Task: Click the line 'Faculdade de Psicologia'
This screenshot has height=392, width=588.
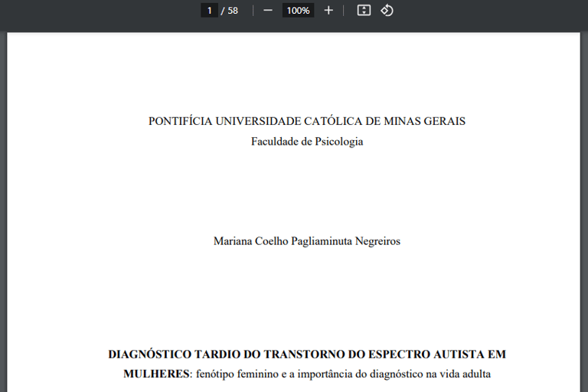Action: click(307, 142)
